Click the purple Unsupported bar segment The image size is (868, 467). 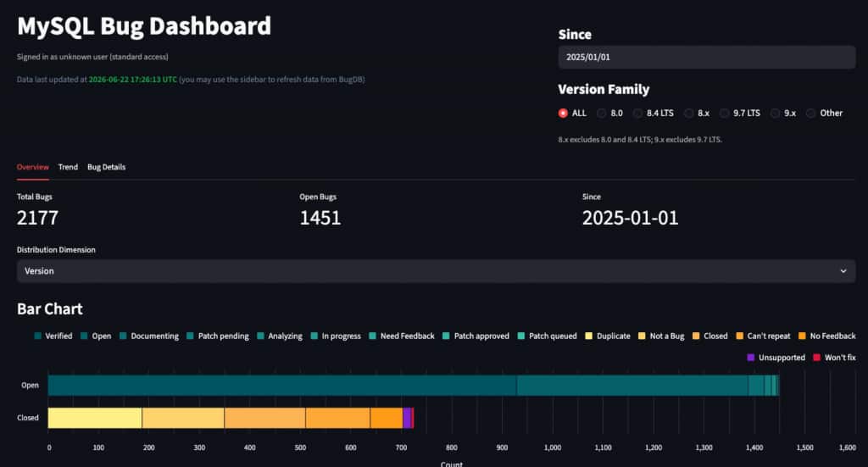click(407, 418)
